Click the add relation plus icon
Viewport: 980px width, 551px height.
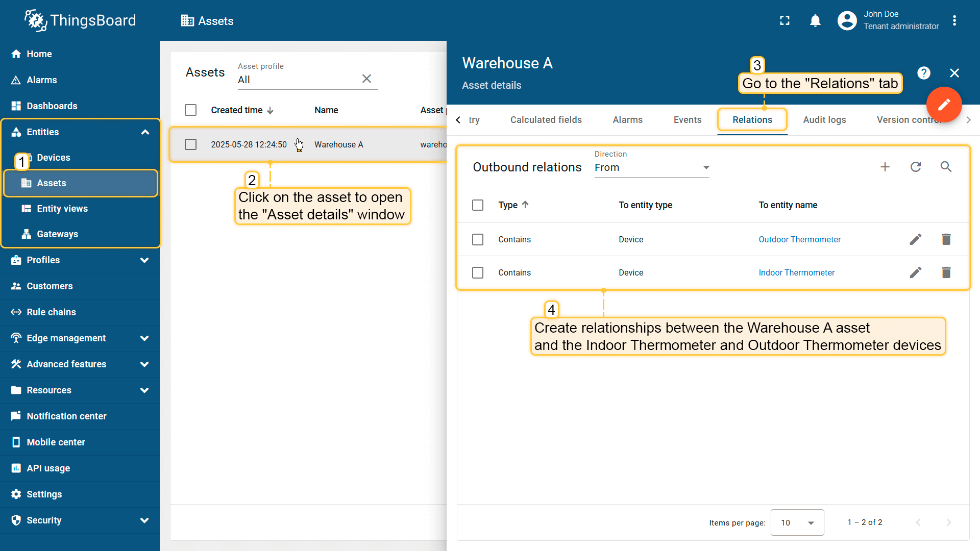tap(885, 167)
